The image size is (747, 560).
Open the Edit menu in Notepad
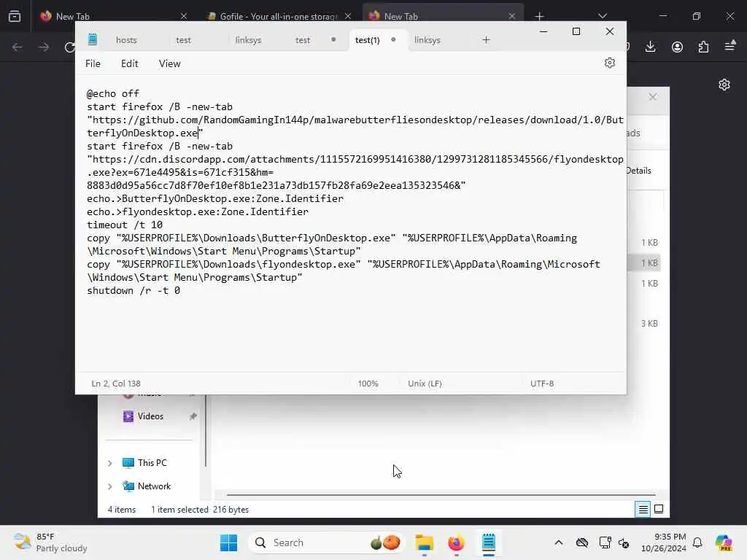tap(130, 63)
